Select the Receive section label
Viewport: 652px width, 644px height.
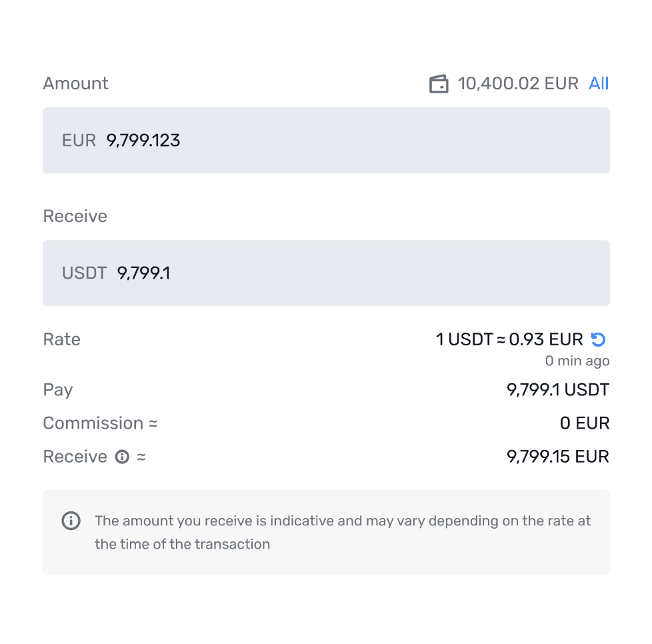[75, 216]
